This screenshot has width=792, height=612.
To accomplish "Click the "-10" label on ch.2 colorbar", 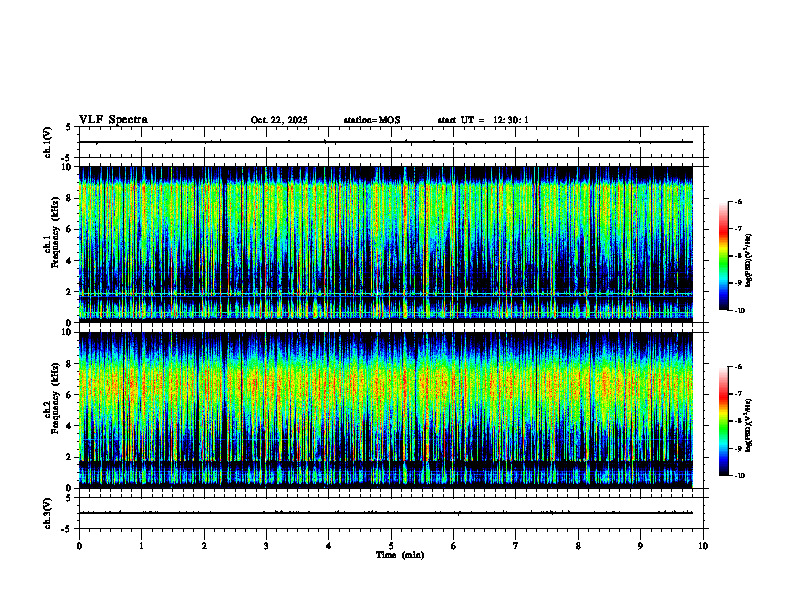I will [x=740, y=476].
